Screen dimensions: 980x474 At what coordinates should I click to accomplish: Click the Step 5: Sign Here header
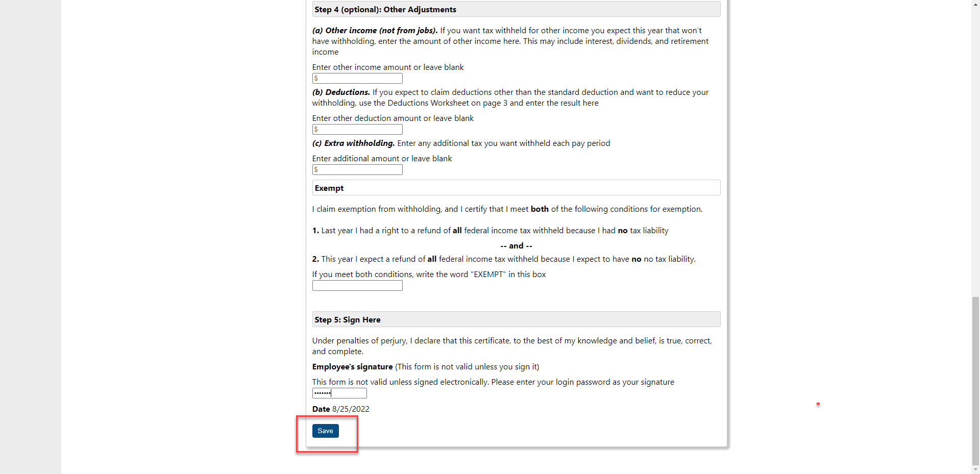point(516,319)
